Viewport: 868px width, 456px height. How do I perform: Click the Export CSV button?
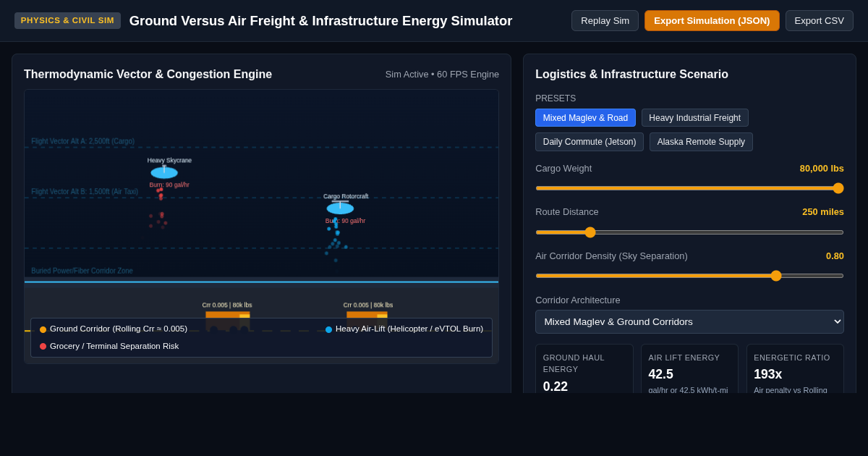(x=819, y=20)
